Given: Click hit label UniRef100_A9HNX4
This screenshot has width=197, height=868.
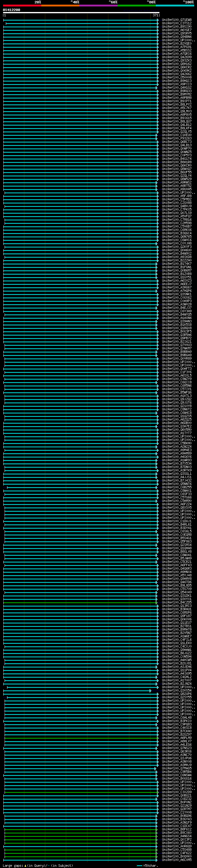Looking at the screenshot, I should tap(176, 572).
